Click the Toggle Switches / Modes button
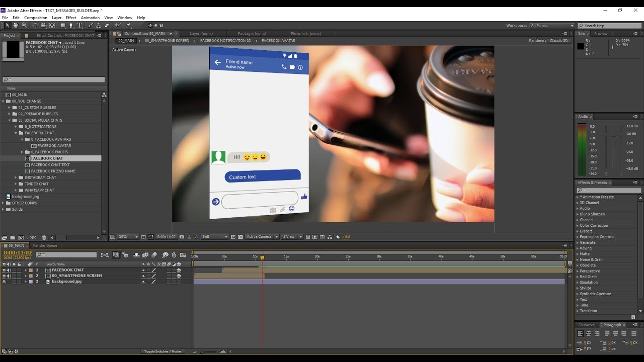This screenshot has width=644, height=362. pyautogui.click(x=163, y=351)
